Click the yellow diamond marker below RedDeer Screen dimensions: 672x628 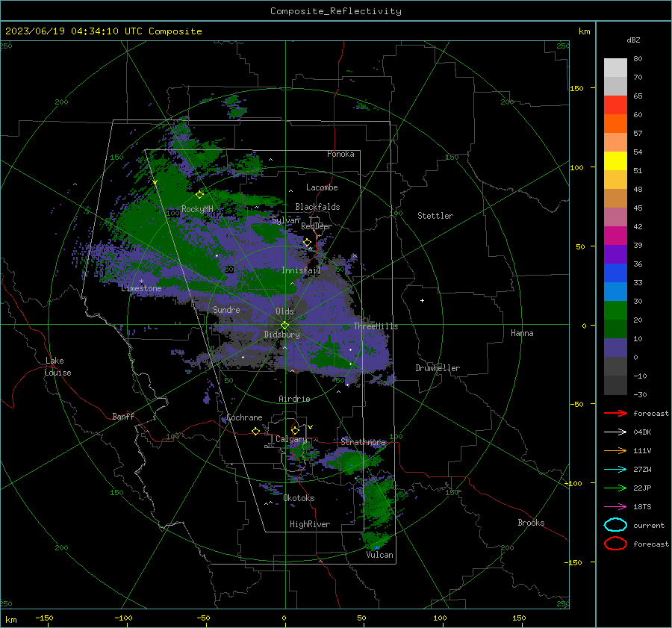pyautogui.click(x=307, y=243)
